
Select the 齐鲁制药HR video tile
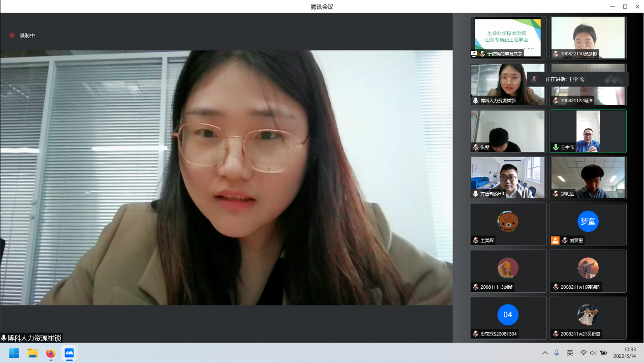(508, 177)
